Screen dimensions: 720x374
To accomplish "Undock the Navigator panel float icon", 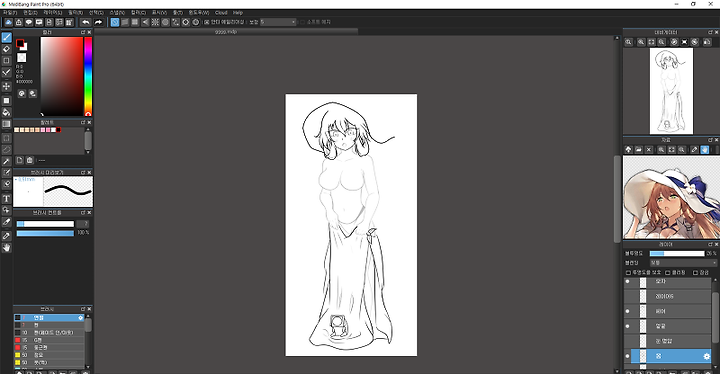I will click(x=710, y=33).
